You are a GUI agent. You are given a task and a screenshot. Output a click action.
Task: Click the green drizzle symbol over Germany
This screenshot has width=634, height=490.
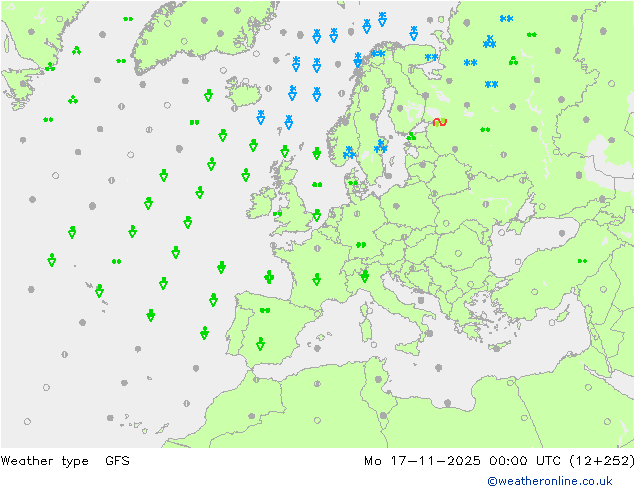pos(361,245)
